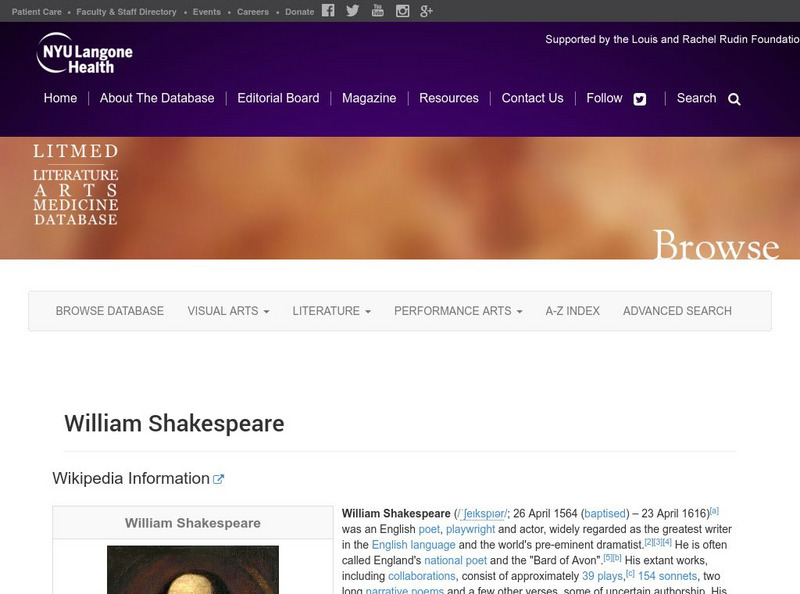Viewport: 800px width, 594px height.
Task: Click the NYU Langone Health logo
Action: (x=84, y=53)
